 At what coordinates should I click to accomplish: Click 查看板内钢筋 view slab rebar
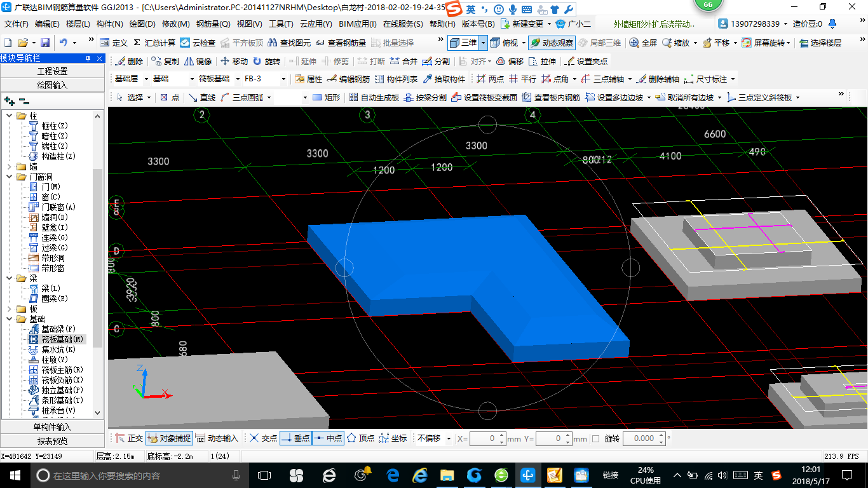click(x=551, y=98)
